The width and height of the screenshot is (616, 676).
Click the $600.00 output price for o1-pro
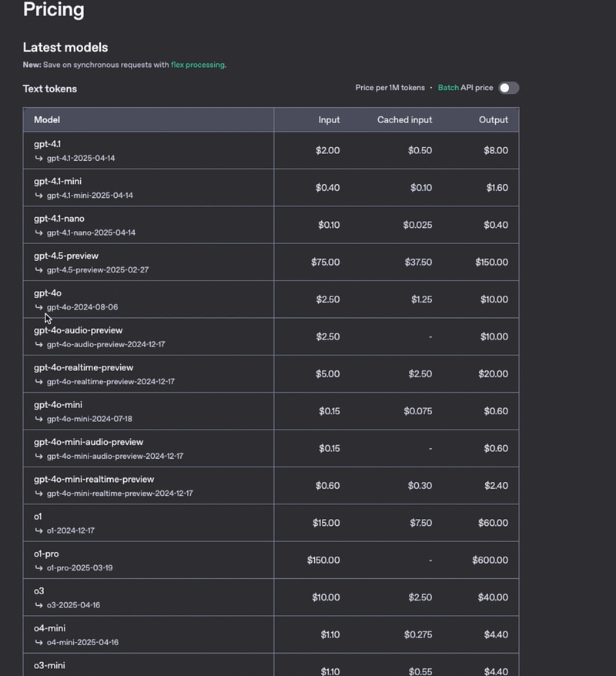click(x=490, y=561)
